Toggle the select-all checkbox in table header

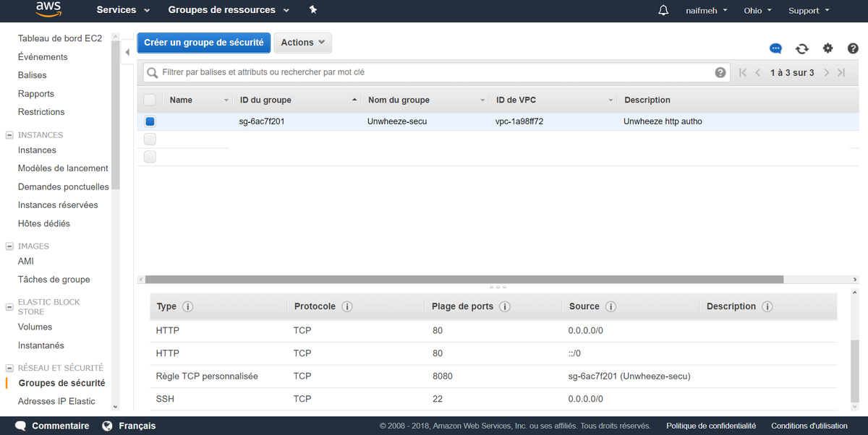click(150, 100)
